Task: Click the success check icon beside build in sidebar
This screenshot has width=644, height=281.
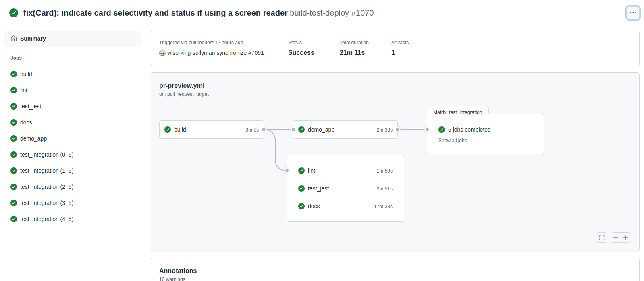Action: [14, 74]
